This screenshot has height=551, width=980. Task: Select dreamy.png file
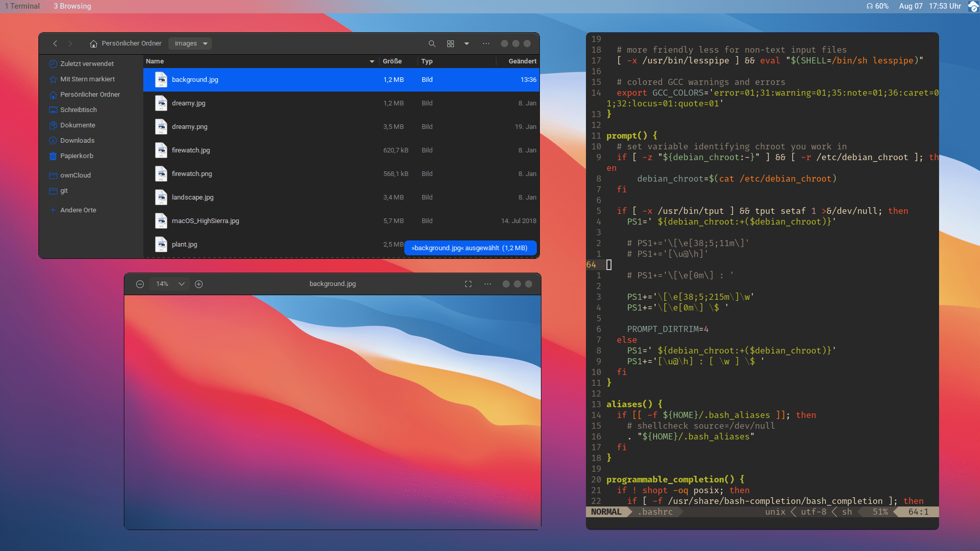coord(341,127)
